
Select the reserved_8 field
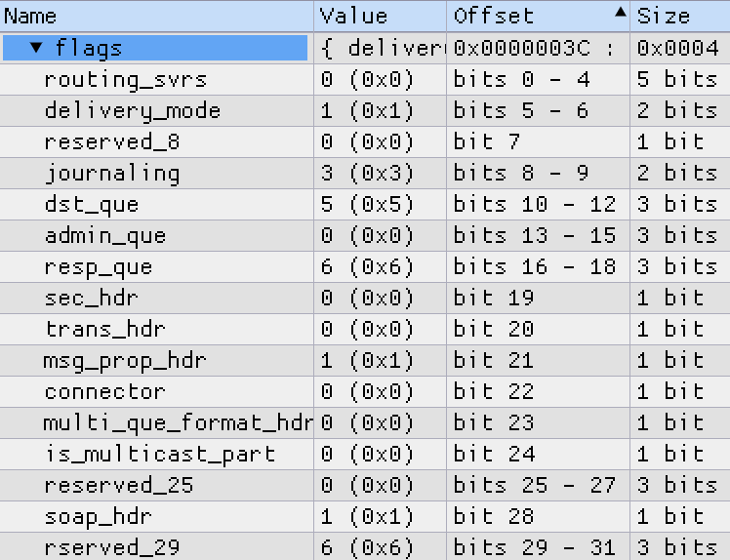pyautogui.click(x=365, y=142)
